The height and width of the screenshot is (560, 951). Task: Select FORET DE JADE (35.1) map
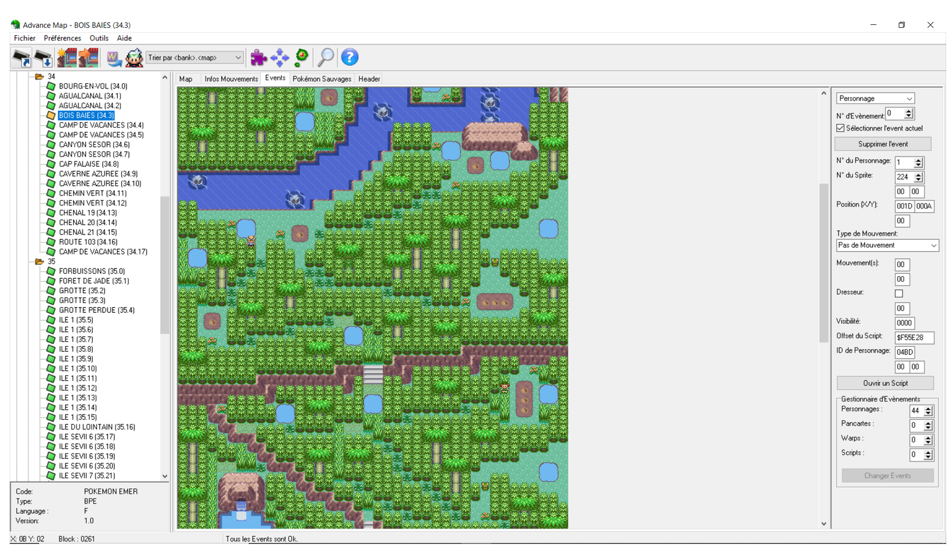pos(94,281)
